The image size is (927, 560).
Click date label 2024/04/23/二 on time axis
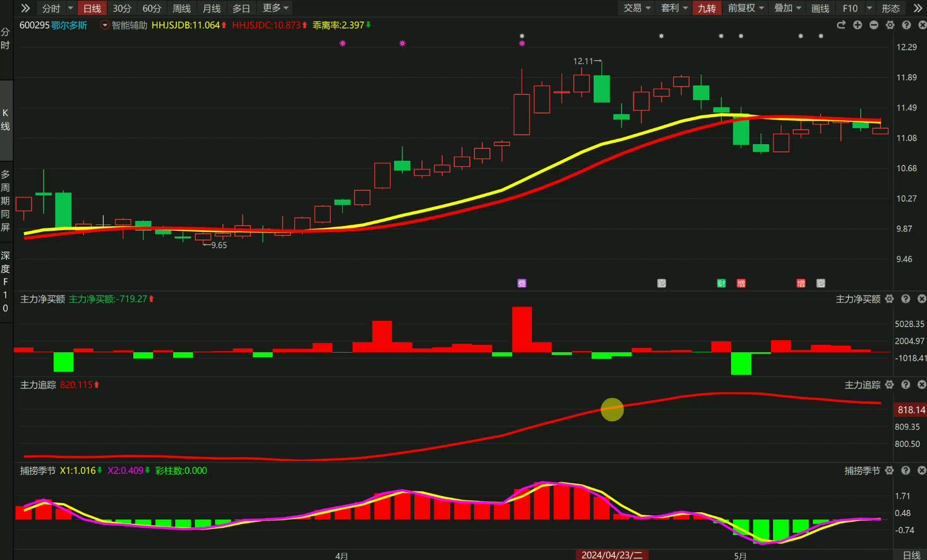coord(612,555)
